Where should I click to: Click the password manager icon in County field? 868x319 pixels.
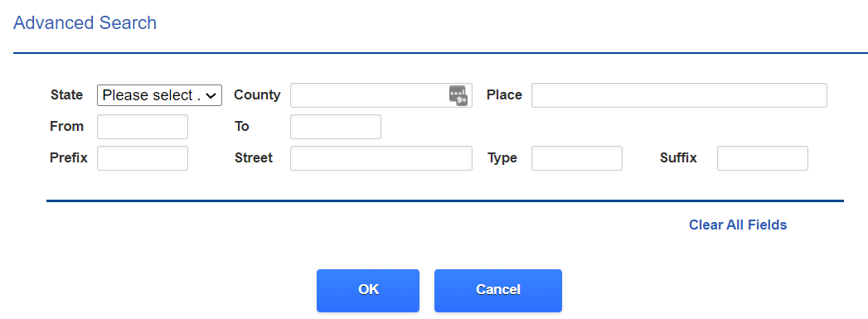(458, 95)
